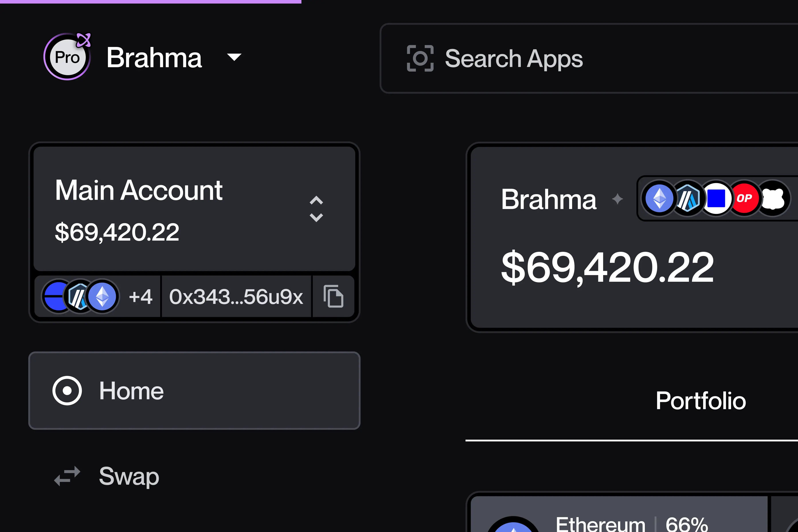798x532 pixels.
Task: Click the OP network badge on the Brahma card
Action: (744, 198)
